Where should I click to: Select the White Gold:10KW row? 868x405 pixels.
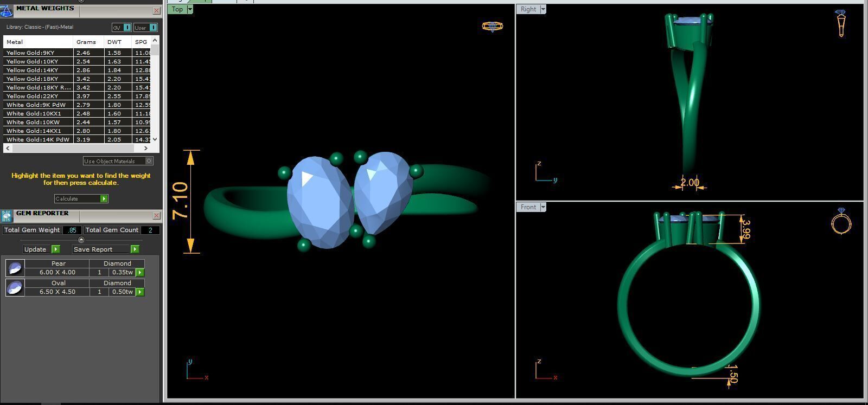[77, 122]
